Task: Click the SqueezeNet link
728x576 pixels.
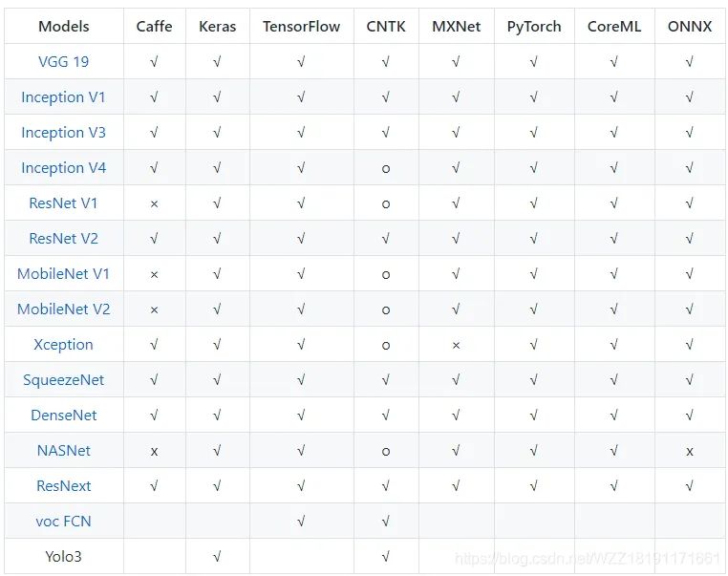Action: 63,379
